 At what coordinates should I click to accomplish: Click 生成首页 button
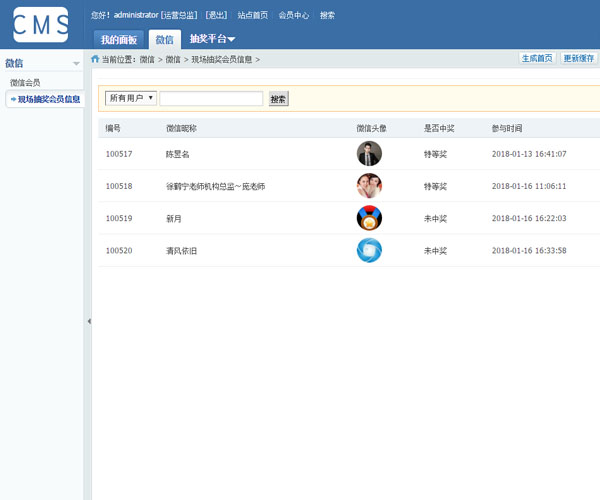coord(537,59)
